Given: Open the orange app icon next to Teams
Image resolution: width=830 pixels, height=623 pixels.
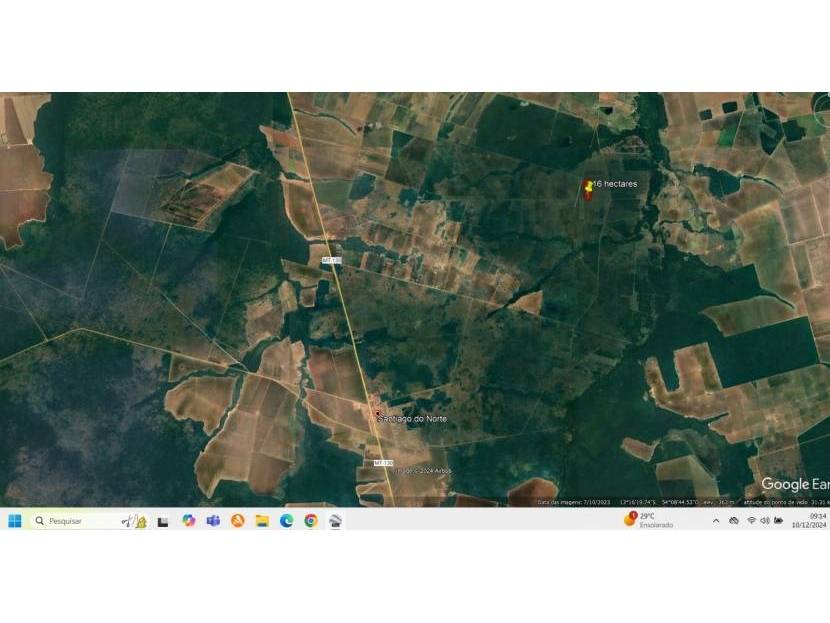Looking at the screenshot, I should pyautogui.click(x=238, y=521).
